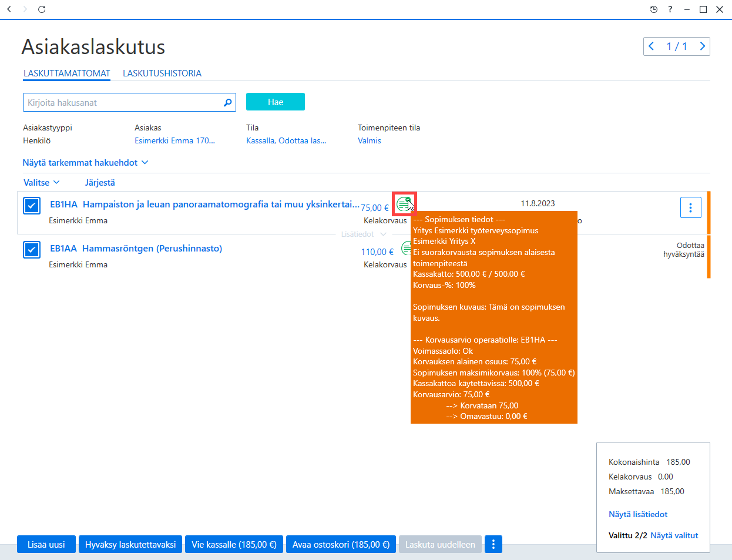Screen dimensions: 732x560
Task: Open three-dot menu of EB1HA row
Action: [x=691, y=207]
